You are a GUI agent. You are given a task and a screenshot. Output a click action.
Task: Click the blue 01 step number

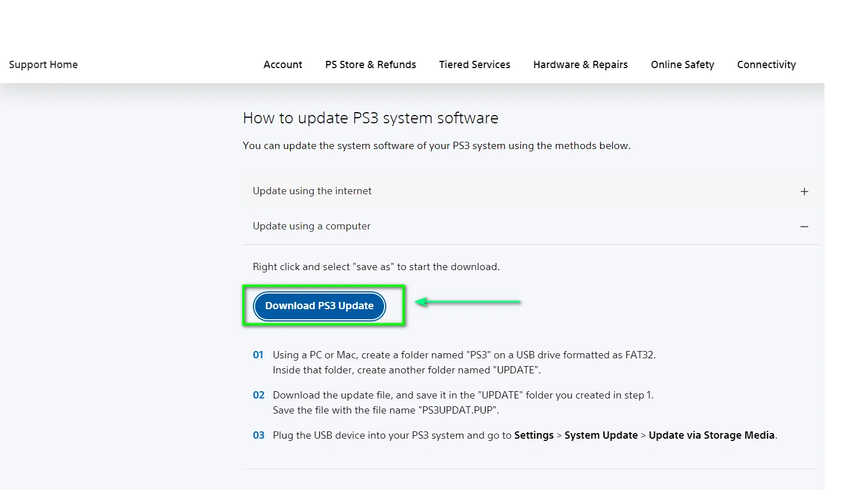pos(258,354)
